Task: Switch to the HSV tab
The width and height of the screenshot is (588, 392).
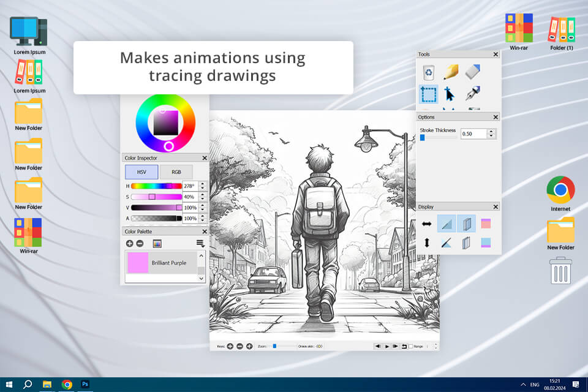Action: coord(141,171)
